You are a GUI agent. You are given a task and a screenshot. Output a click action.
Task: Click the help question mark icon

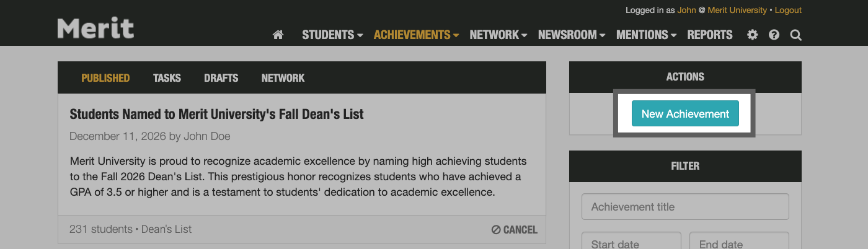(x=774, y=35)
